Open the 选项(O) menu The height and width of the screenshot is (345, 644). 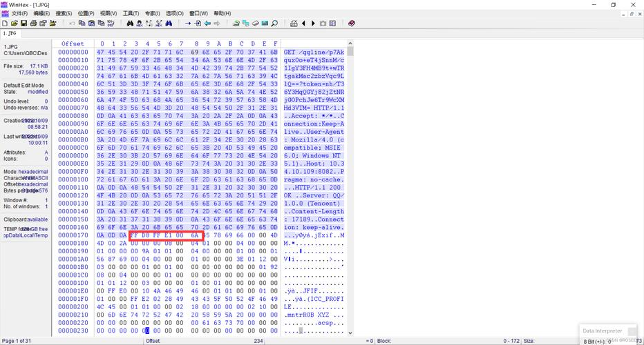click(x=175, y=14)
